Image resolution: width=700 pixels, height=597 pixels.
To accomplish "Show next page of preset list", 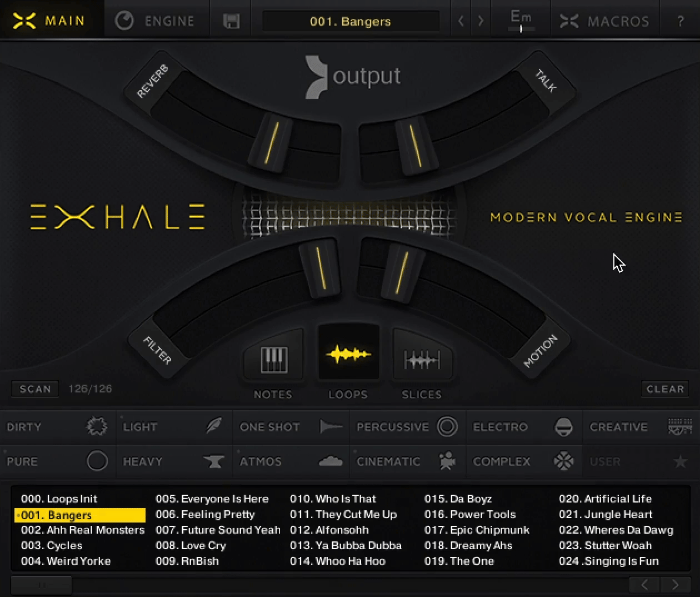I will click(x=675, y=584).
